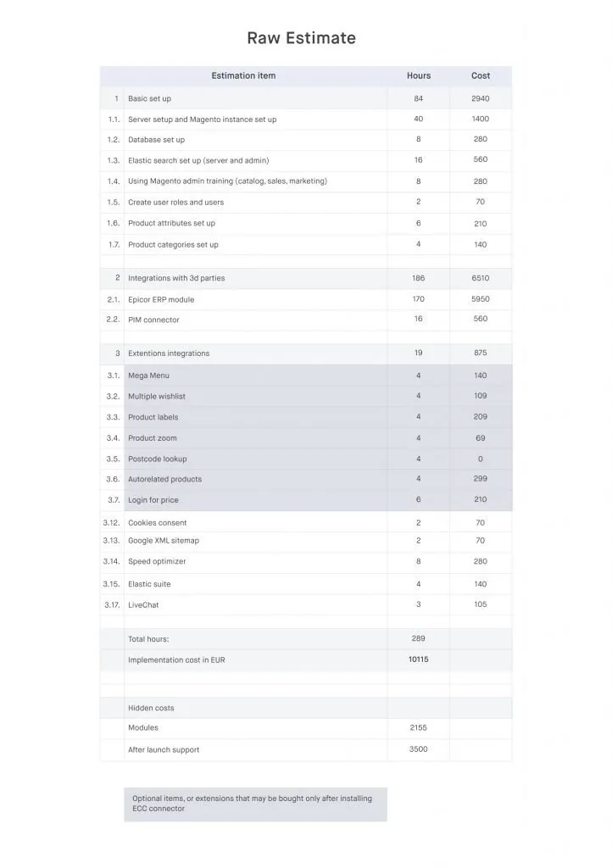
Task: Select the "Extentions integrations" section row
Action: click(169, 353)
